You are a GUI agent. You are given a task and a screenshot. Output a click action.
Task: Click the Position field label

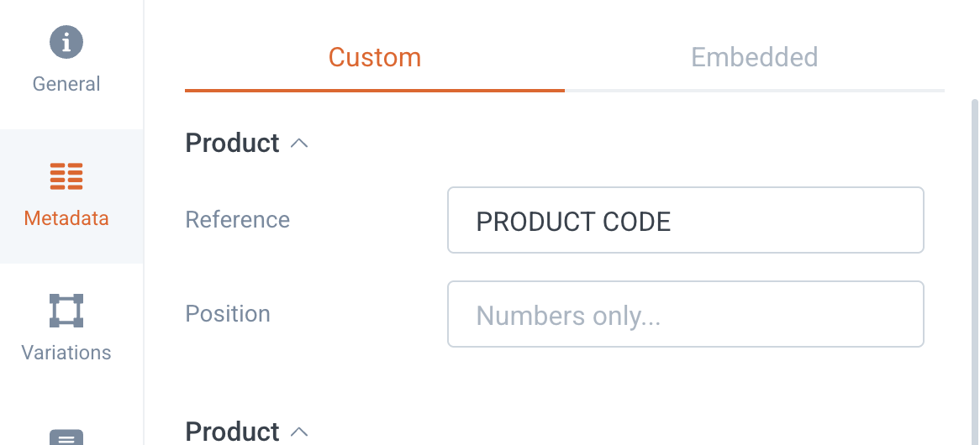[228, 313]
